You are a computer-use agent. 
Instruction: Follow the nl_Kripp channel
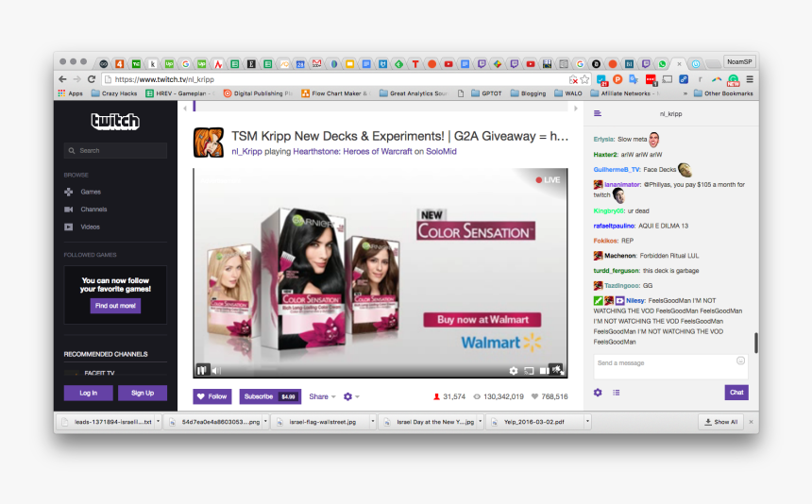click(x=212, y=396)
